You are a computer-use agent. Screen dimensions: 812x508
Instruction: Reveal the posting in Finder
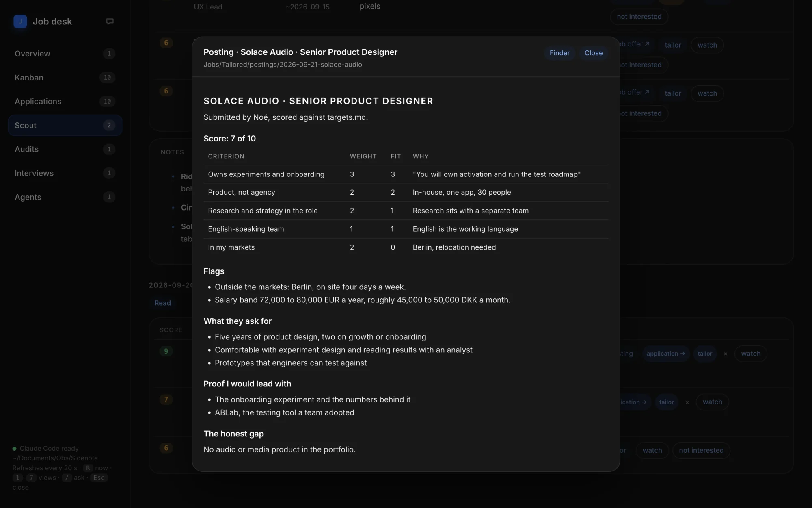pyautogui.click(x=559, y=53)
